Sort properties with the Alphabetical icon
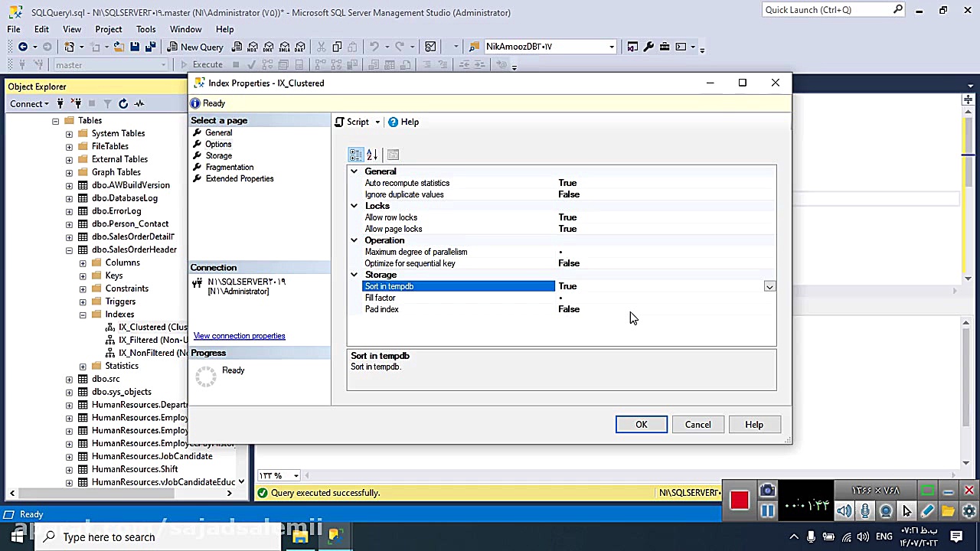Screen dimensions: 980x551 tap(372, 155)
